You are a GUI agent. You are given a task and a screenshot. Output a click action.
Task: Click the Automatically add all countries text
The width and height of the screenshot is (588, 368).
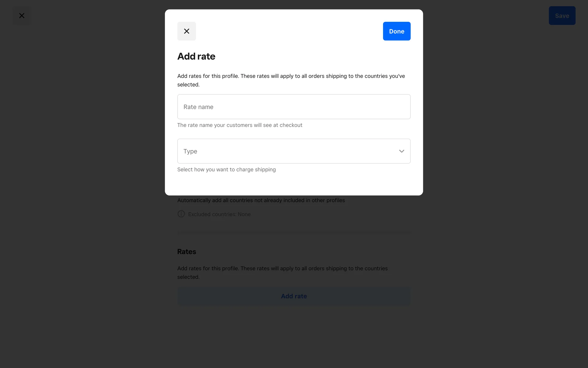coord(261,200)
